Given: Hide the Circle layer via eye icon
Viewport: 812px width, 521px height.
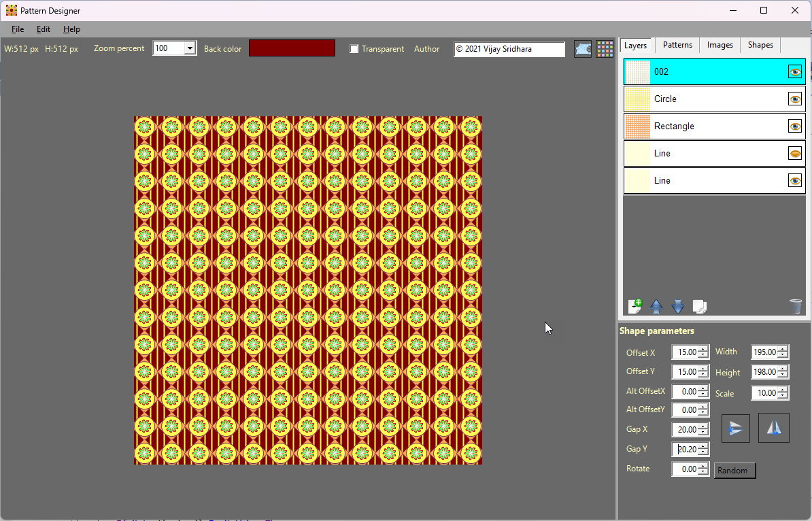Looking at the screenshot, I should click(795, 99).
